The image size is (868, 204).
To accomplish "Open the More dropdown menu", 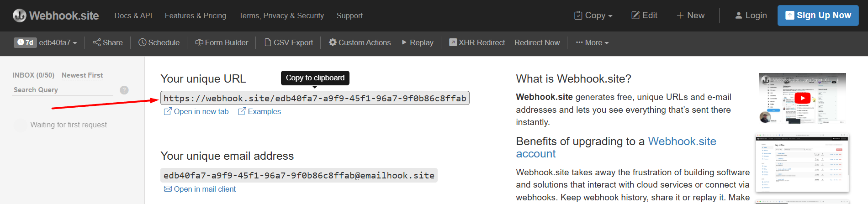I will [x=593, y=42].
